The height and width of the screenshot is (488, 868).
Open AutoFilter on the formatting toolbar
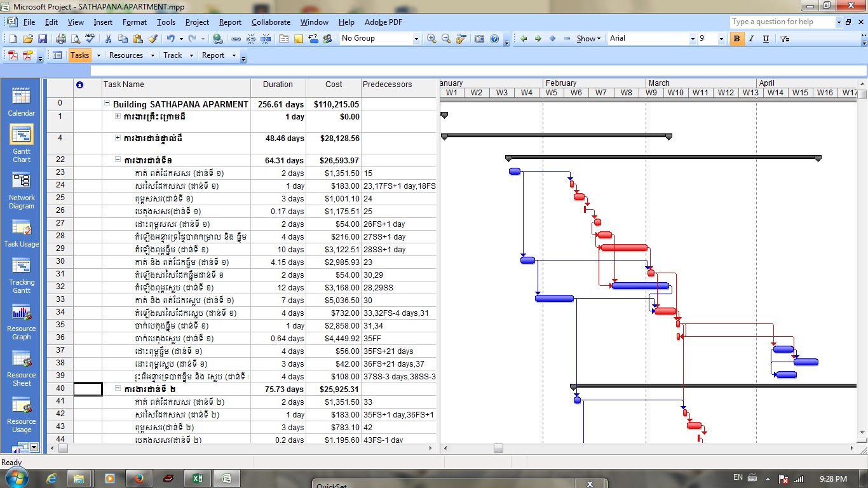[x=785, y=39]
